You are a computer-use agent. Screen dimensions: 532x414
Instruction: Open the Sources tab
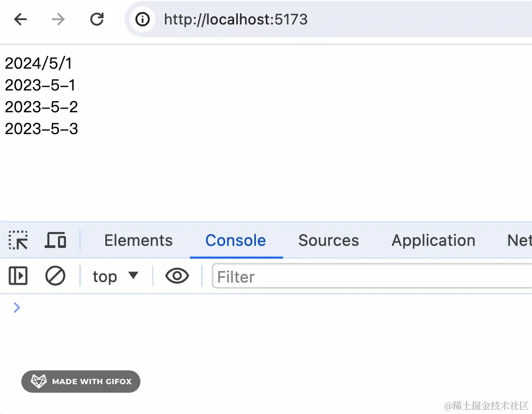point(328,241)
